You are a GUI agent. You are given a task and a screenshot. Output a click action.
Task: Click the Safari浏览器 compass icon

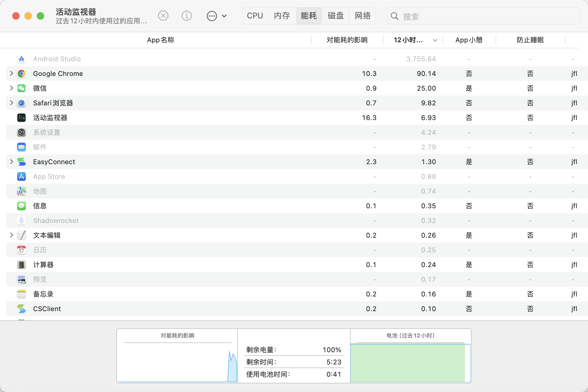pyautogui.click(x=21, y=103)
